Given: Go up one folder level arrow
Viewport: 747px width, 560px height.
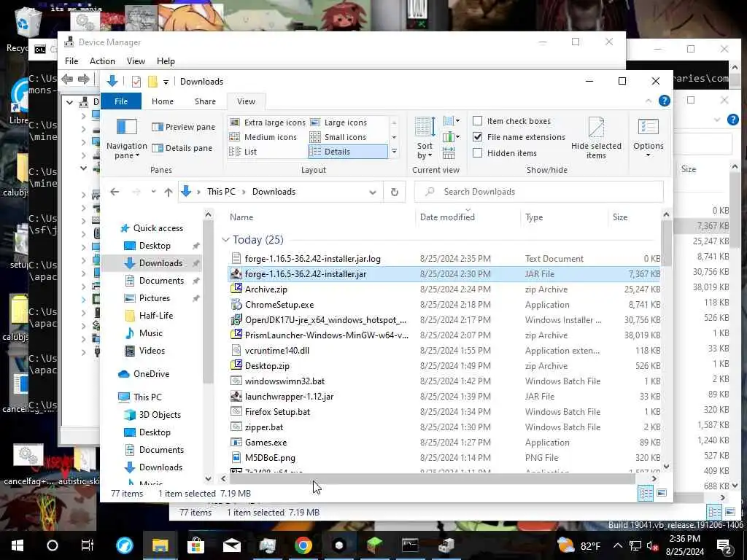Looking at the screenshot, I should (x=169, y=192).
